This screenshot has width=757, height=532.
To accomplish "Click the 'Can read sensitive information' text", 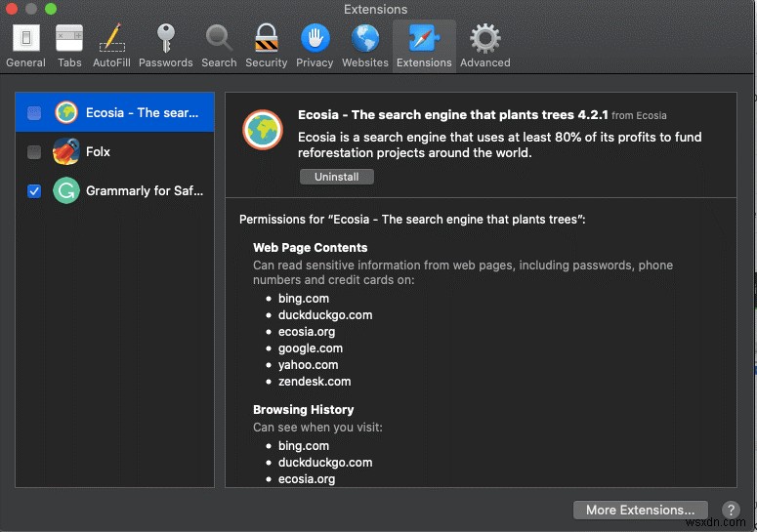I will pyautogui.click(x=463, y=272).
